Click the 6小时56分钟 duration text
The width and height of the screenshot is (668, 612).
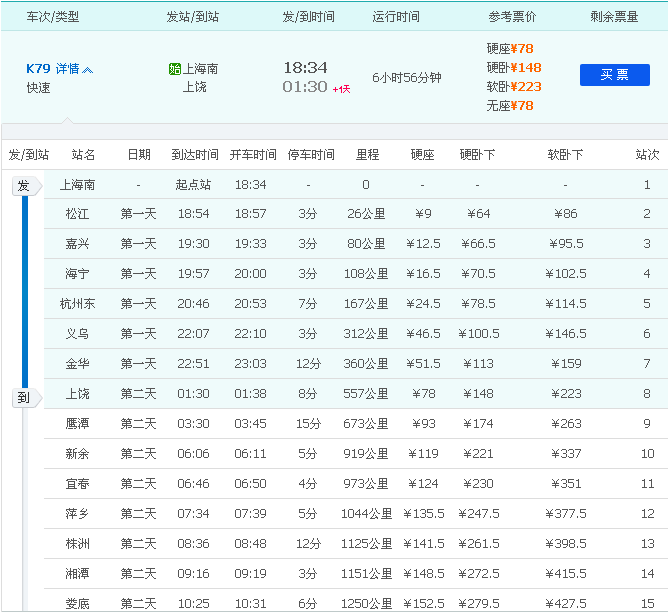pyautogui.click(x=407, y=78)
